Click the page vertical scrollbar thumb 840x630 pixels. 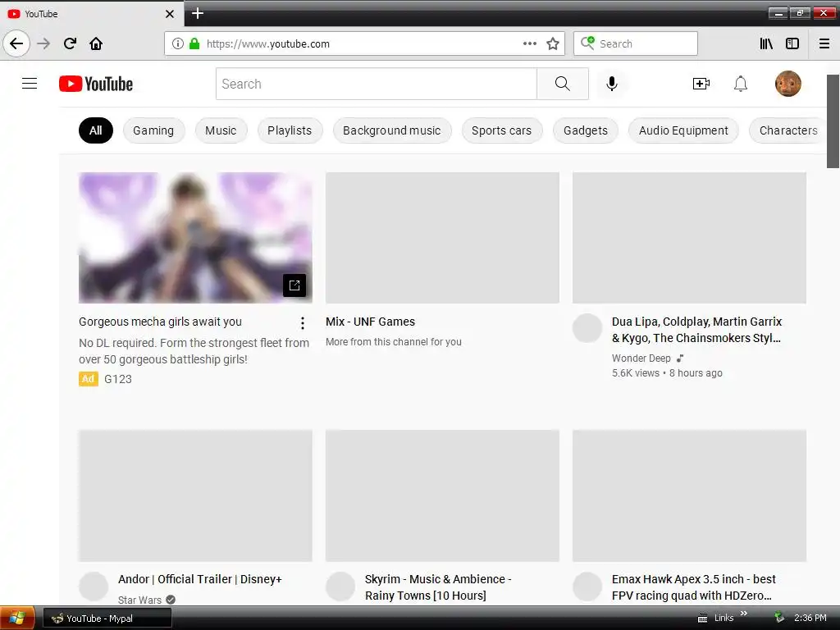pyautogui.click(x=833, y=121)
